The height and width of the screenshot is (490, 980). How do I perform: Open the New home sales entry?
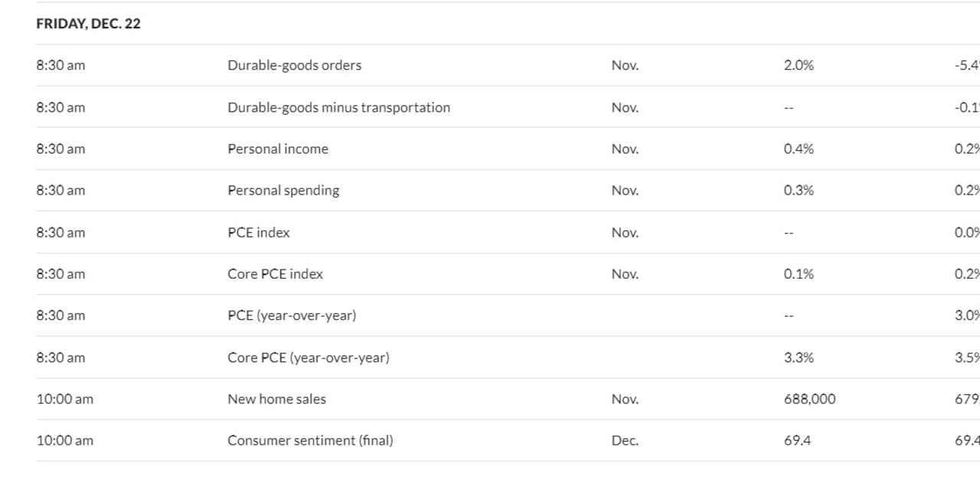pyautogui.click(x=276, y=399)
